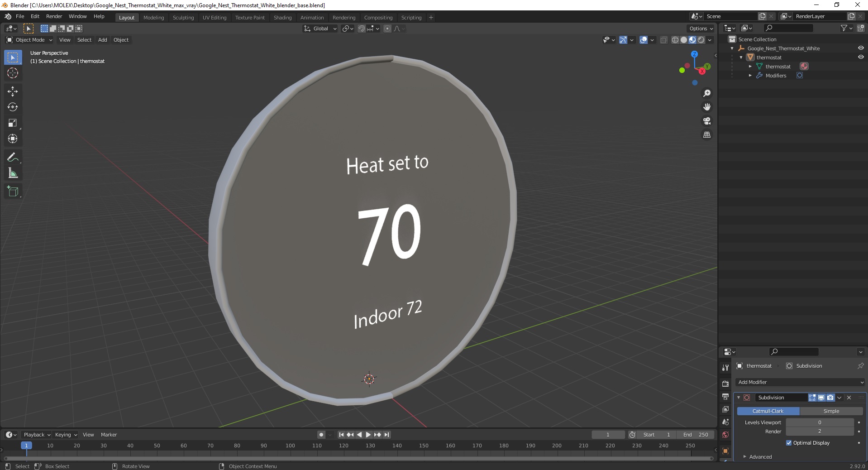This screenshot has height=470, width=868.
Task: Open the Playback dropdown
Action: pos(37,435)
